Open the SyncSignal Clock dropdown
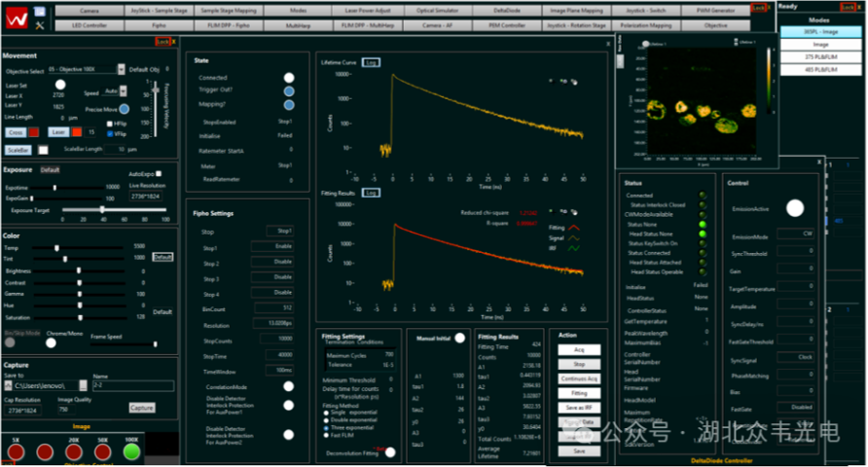868x467 pixels. coord(795,357)
